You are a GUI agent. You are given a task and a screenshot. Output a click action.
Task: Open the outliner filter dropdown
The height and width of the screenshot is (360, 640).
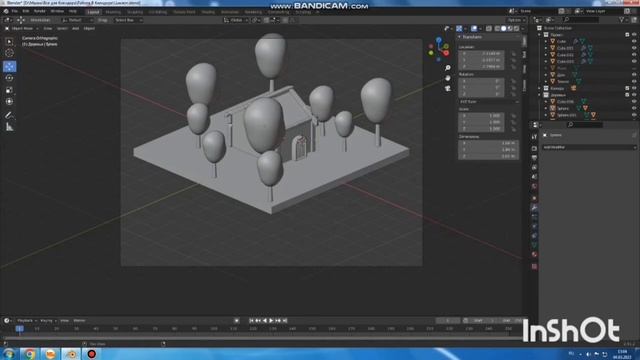click(x=623, y=20)
